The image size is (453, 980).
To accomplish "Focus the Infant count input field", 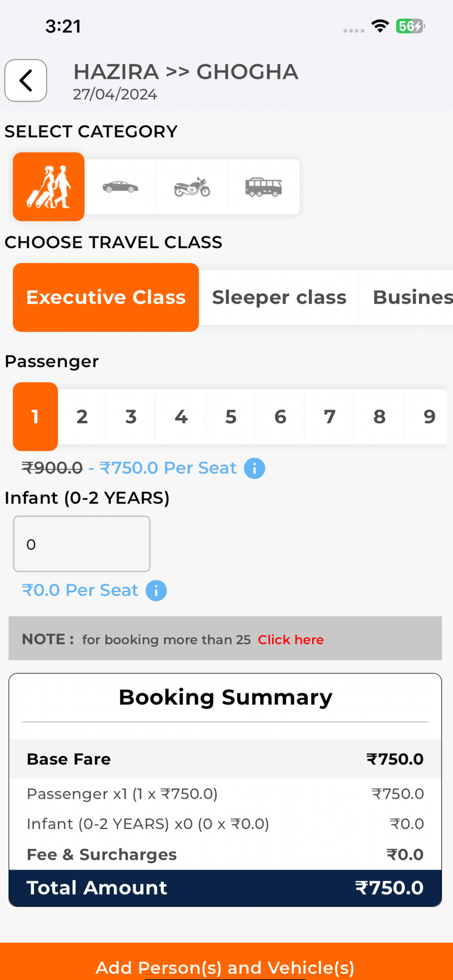I will (x=81, y=544).
